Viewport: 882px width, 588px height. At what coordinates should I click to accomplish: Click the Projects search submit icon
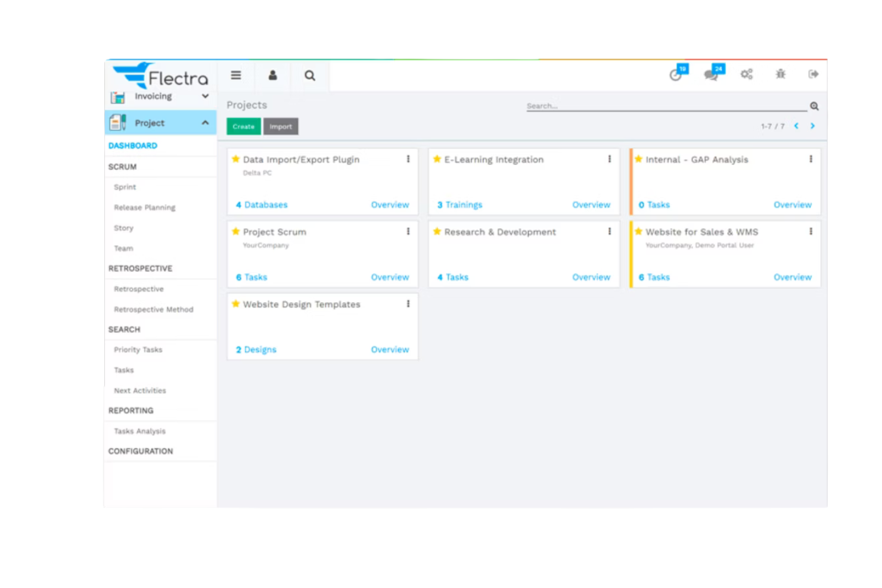coord(814,106)
